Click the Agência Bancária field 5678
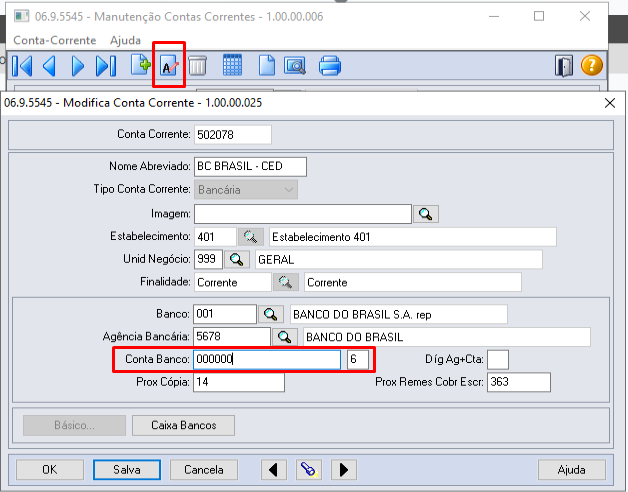Screen dimensions: 628x492 [232, 337]
